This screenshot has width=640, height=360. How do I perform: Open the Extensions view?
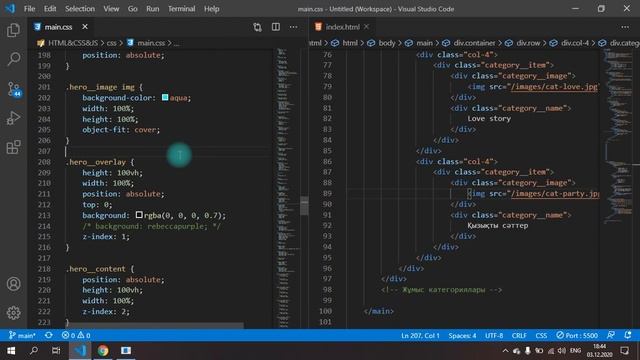(13, 147)
